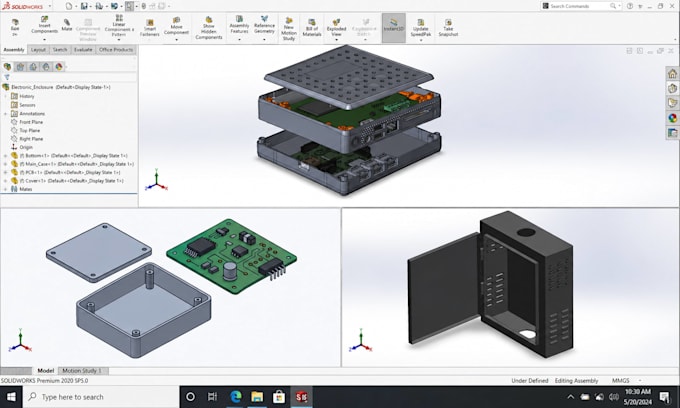Open PropertyManager tab icon
This screenshot has width=680, height=408.
20,66
